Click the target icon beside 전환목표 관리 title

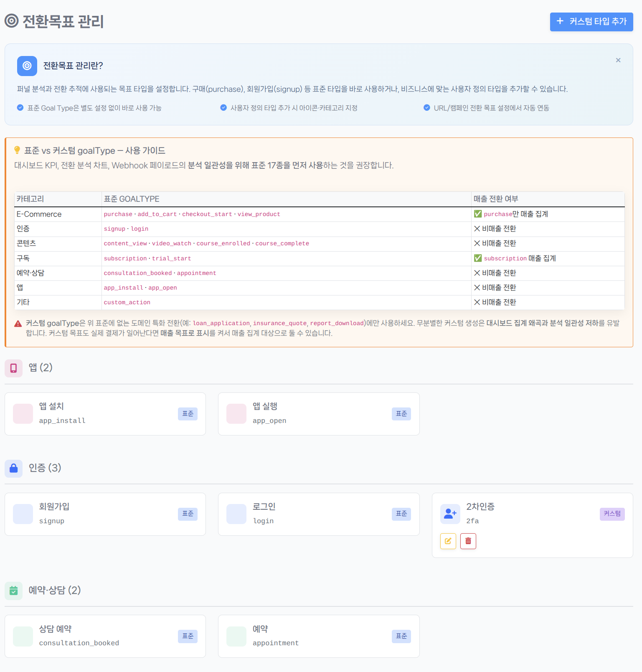(12, 21)
